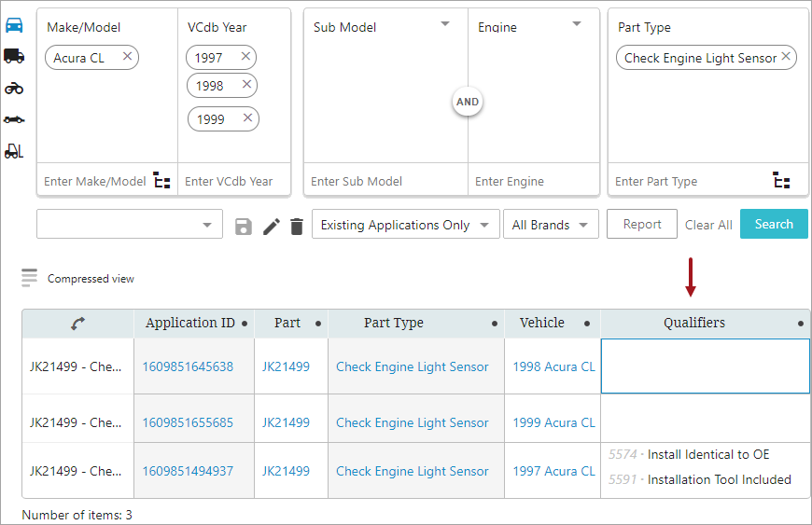812x525 pixels.
Task: Remove the Acura CL make chip
Action: coord(128,57)
